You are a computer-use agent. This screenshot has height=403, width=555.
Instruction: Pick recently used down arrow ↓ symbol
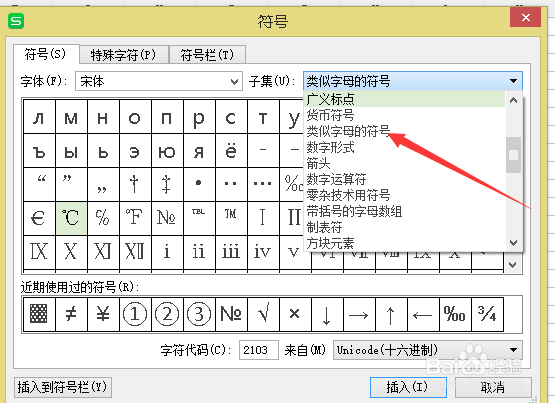click(327, 314)
